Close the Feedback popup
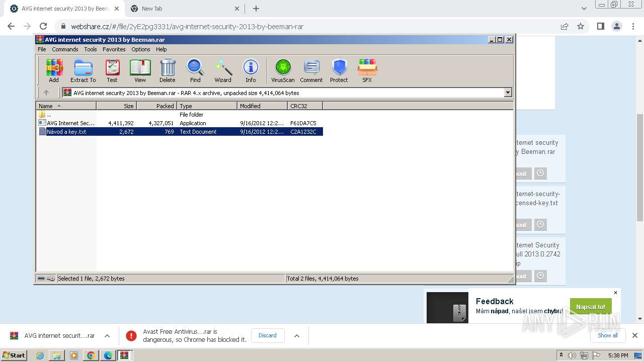Screen dimensions: 644x362 (x=615, y=293)
